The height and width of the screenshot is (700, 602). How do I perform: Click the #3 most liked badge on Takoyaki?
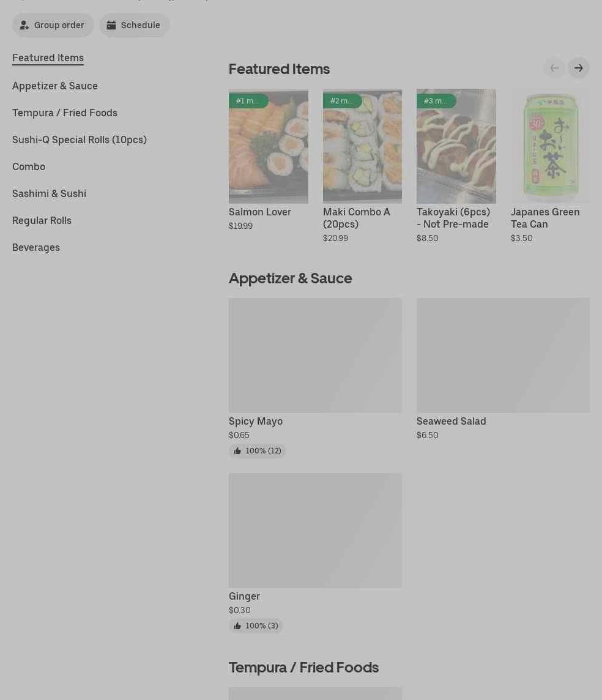(x=436, y=101)
